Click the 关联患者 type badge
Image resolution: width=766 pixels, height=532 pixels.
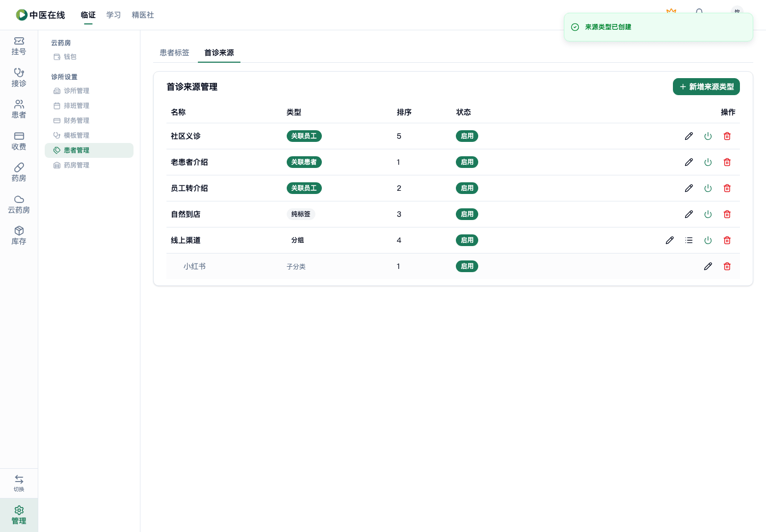coord(304,162)
